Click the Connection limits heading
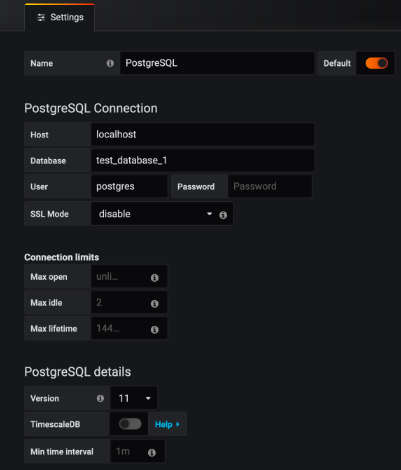401x470 pixels. pos(62,257)
